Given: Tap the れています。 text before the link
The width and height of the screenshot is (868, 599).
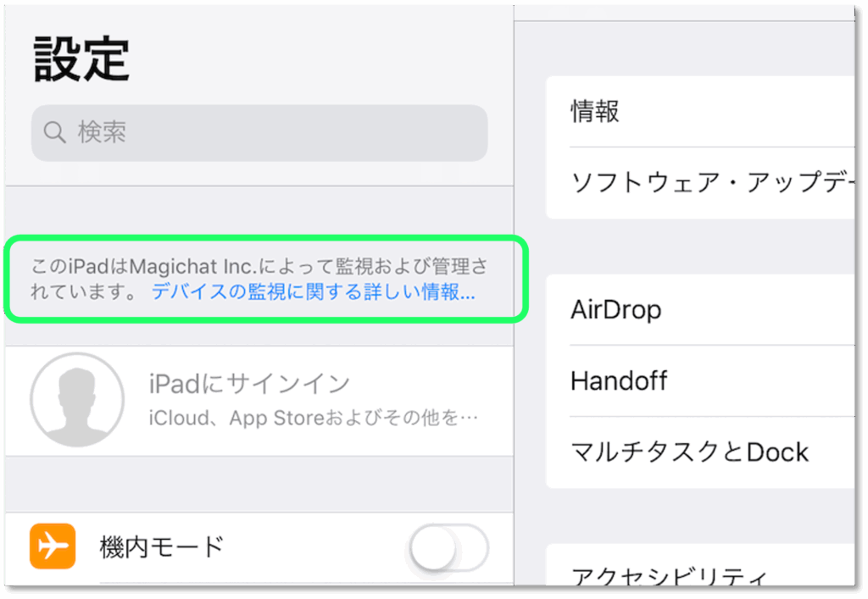Looking at the screenshot, I should pos(83,291).
